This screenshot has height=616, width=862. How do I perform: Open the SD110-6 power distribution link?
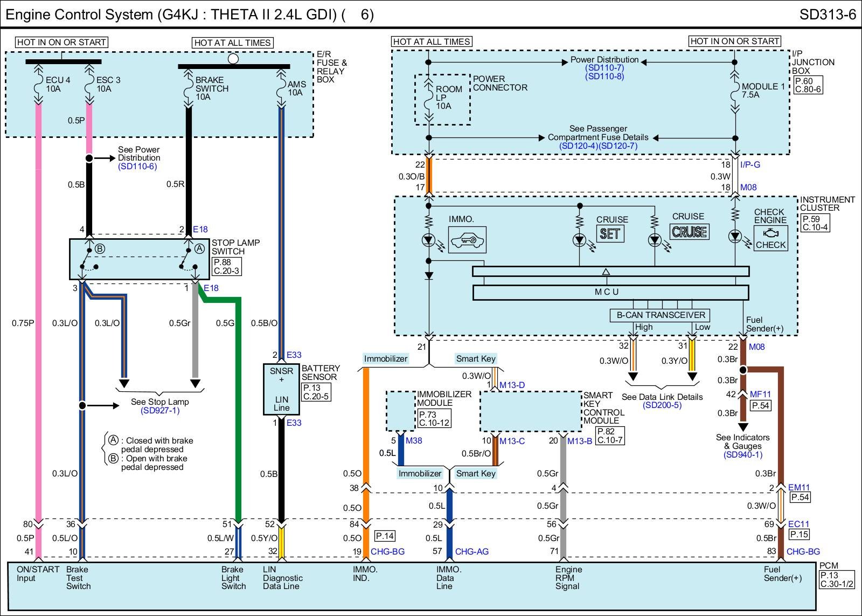(137, 167)
